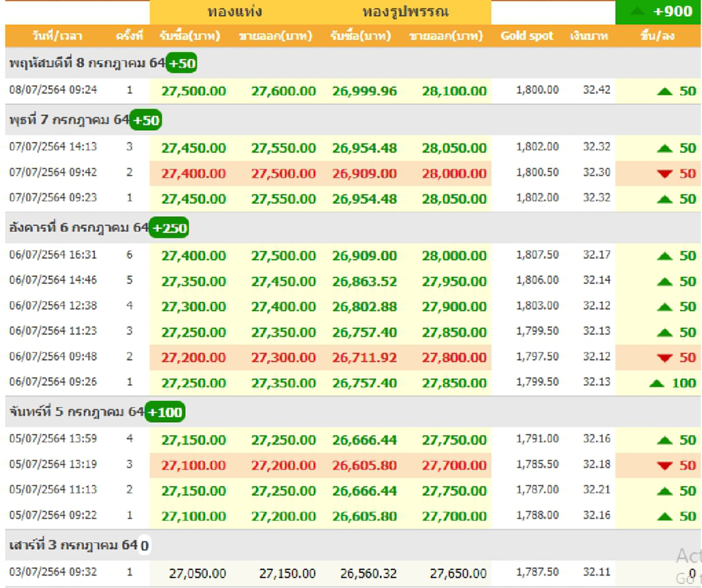Viewport: 702px width, 588px height.
Task: Click the ครั้งที่ column header
Action: coord(129,36)
